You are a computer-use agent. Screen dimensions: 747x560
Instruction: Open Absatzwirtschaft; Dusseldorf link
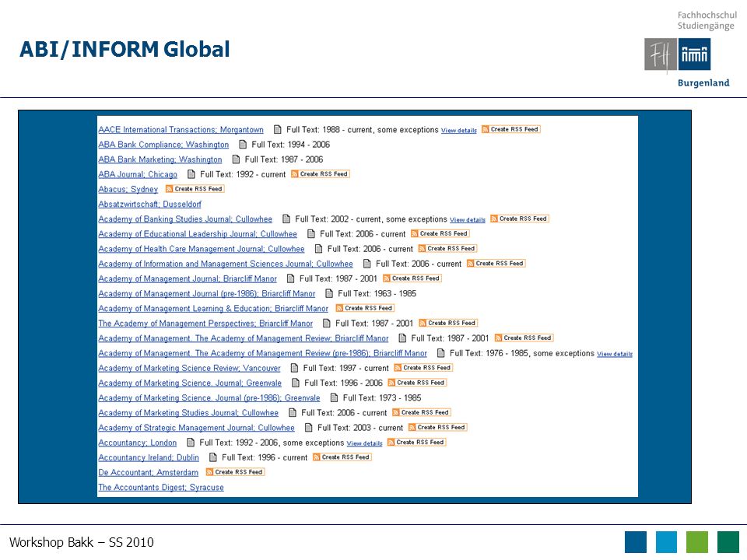point(149,205)
